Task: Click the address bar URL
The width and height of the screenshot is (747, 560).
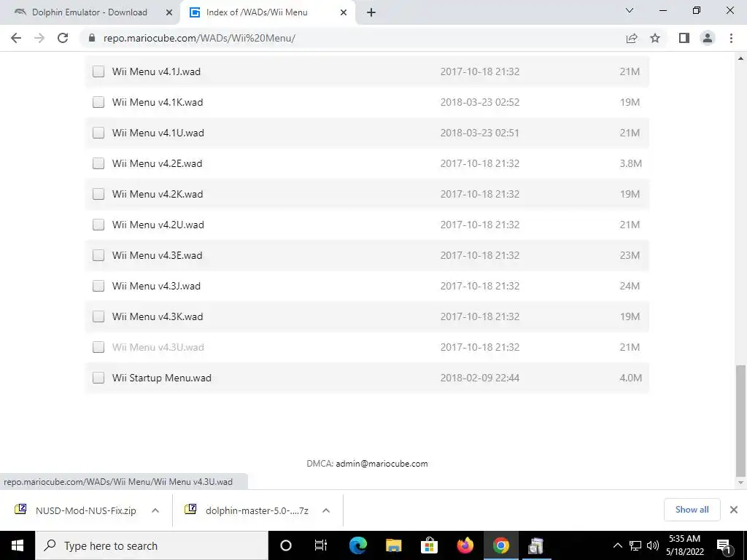Action: 199,38
